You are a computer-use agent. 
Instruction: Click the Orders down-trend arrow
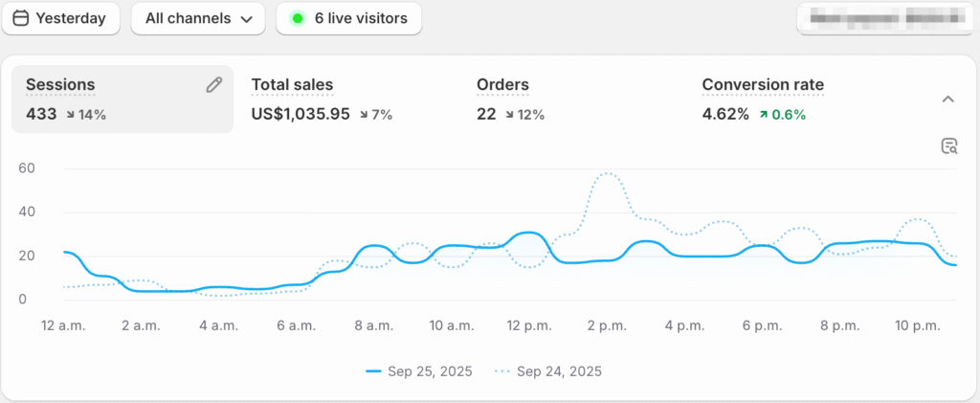pyautogui.click(x=511, y=115)
